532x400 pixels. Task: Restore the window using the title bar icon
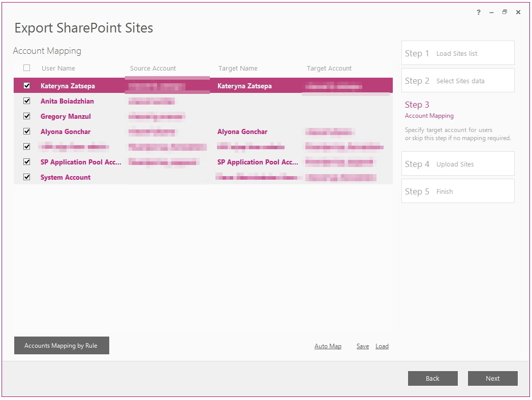click(x=505, y=12)
